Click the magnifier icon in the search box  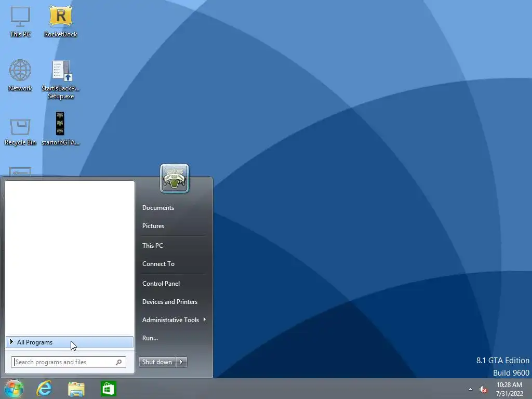pyautogui.click(x=119, y=362)
